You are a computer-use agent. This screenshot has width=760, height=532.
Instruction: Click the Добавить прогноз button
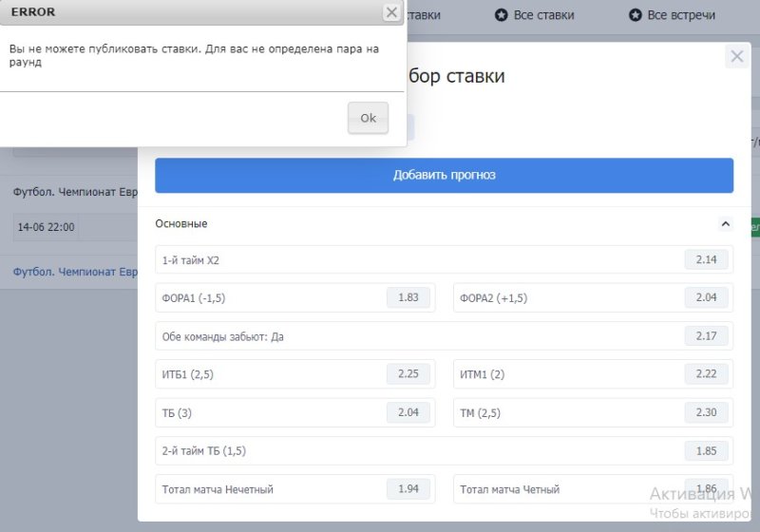[x=444, y=176]
